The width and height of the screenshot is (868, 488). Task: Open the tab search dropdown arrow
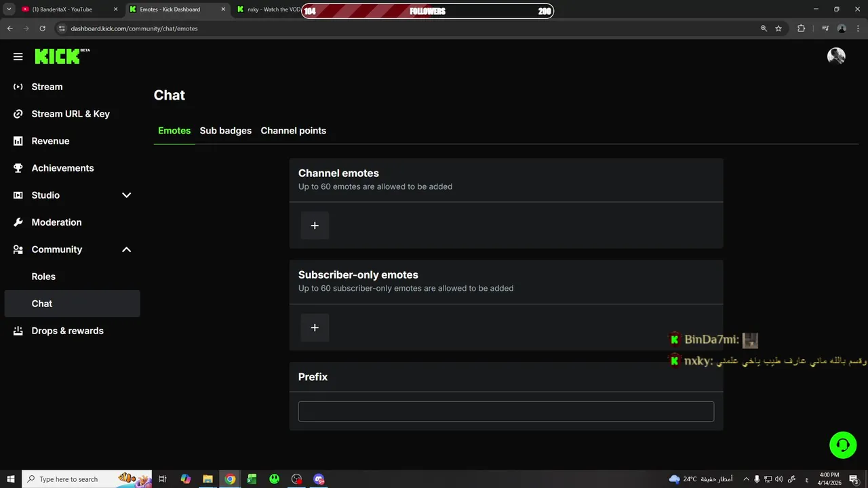(9, 9)
